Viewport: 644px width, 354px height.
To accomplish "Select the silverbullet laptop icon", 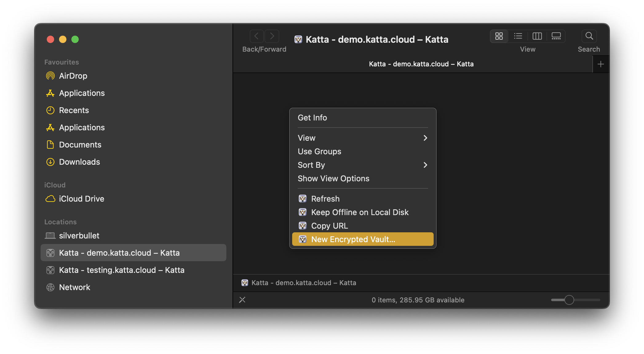I will (x=50, y=236).
